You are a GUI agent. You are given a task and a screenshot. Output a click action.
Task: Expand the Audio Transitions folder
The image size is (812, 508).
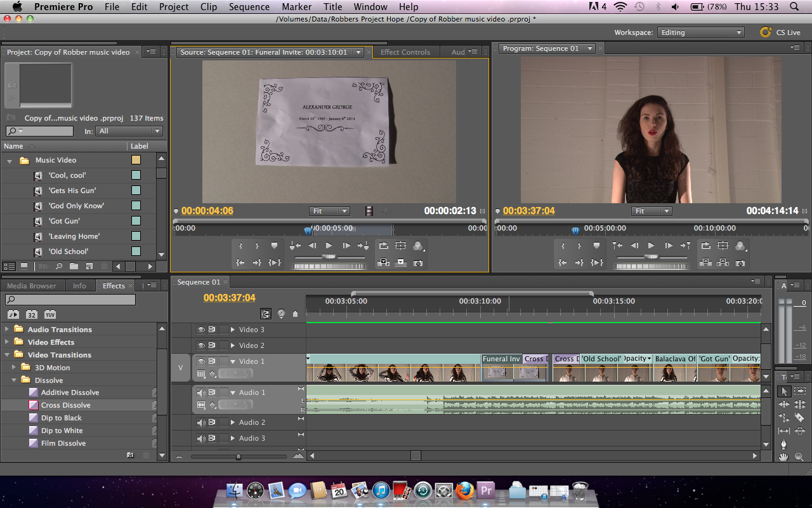(x=8, y=329)
